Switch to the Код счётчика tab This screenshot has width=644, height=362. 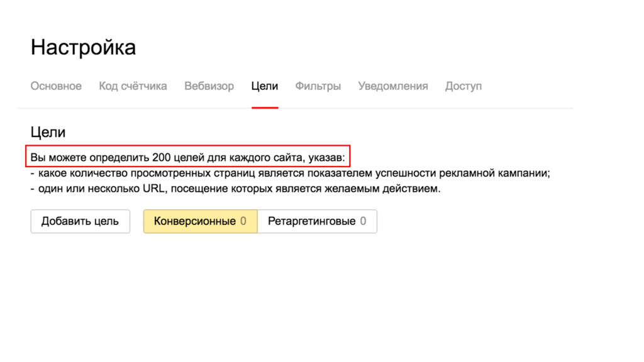[x=133, y=86]
